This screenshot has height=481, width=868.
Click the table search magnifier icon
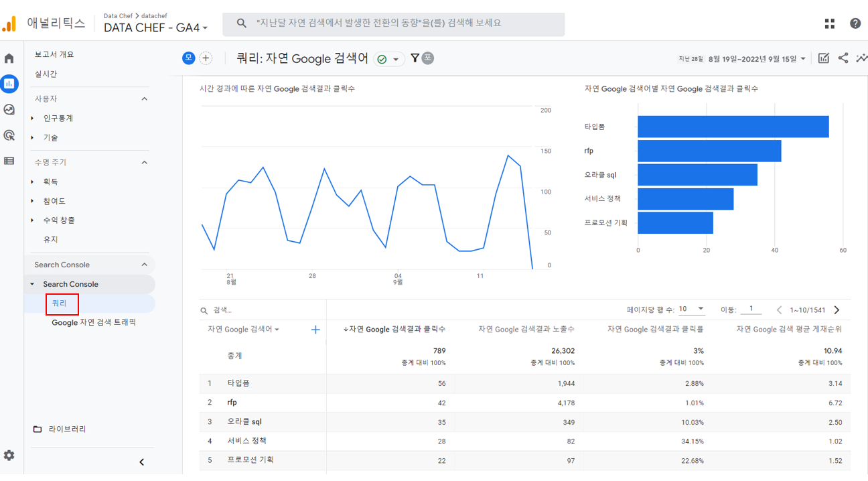(x=204, y=311)
